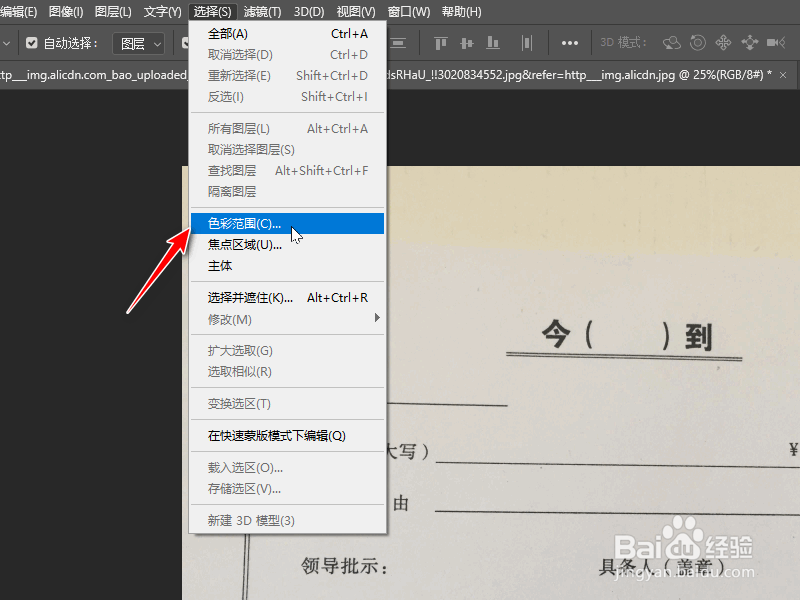Open the 编辑(E) menu
800x600 pixels.
pyautogui.click(x=18, y=12)
